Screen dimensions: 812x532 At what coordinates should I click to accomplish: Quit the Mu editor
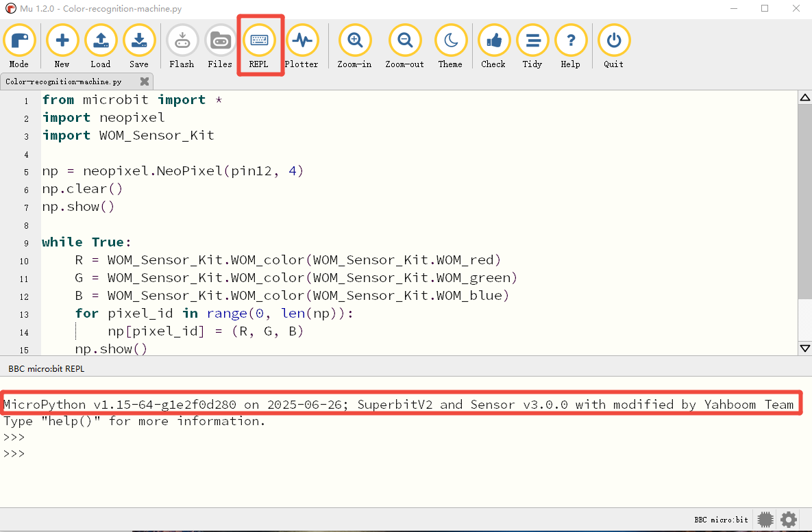click(614, 46)
